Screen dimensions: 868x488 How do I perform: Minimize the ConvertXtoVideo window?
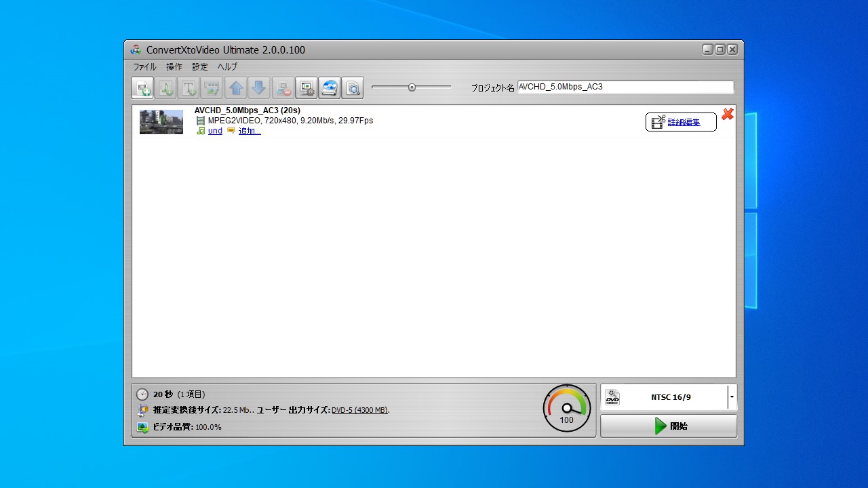tap(708, 49)
